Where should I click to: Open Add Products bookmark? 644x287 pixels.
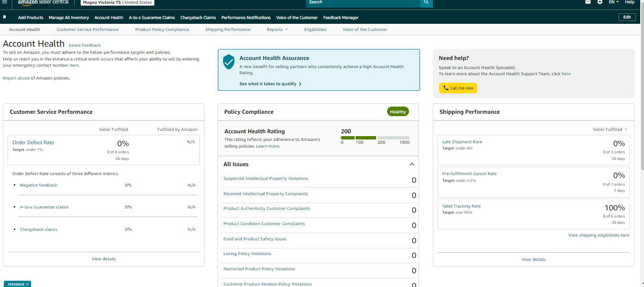coord(31,18)
